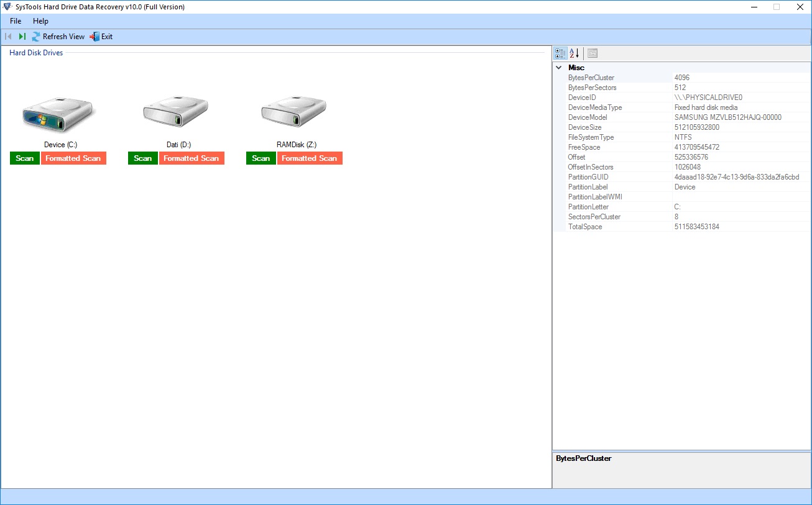
Task: Click the NTFS file system value
Action: click(683, 137)
